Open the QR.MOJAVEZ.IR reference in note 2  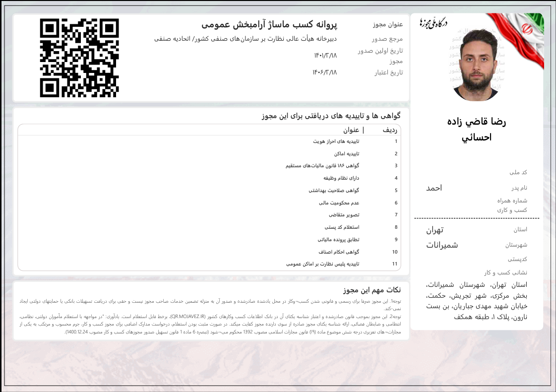188,317
